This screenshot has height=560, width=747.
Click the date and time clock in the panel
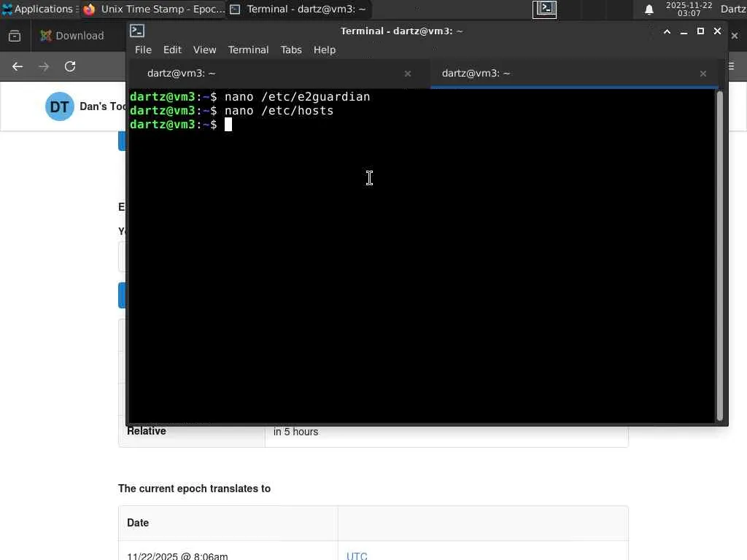point(689,9)
